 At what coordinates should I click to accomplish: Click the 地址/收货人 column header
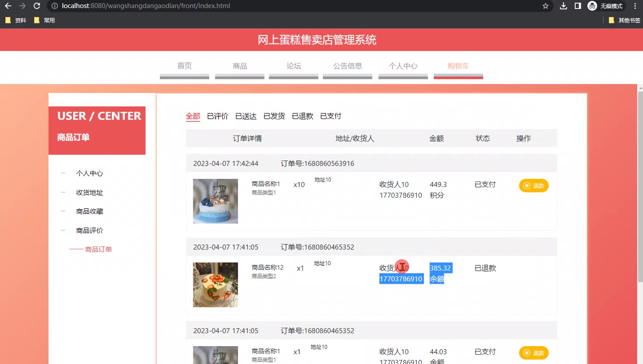[355, 138]
